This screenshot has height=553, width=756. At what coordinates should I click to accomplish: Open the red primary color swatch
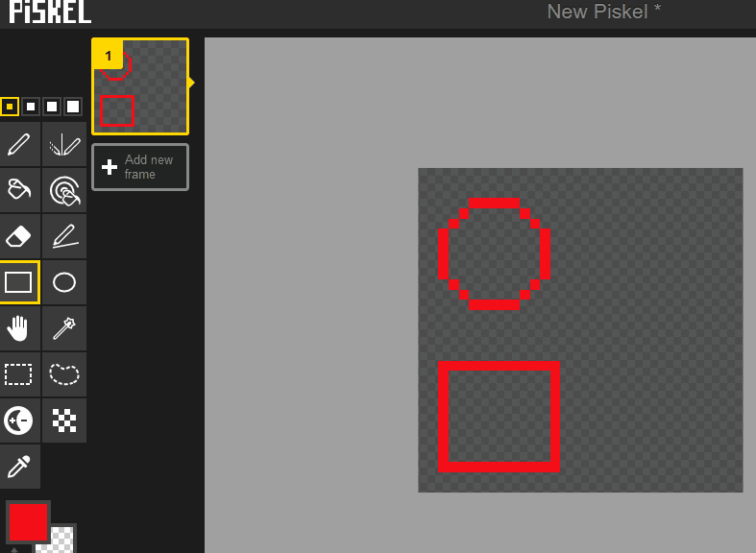(x=29, y=522)
